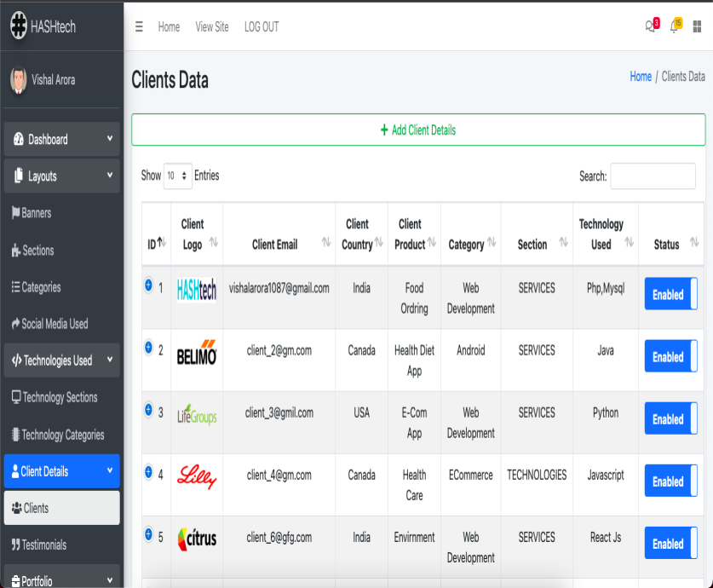The height and width of the screenshot is (588, 713).
Task: Click the Add Client Details button
Action: point(418,130)
